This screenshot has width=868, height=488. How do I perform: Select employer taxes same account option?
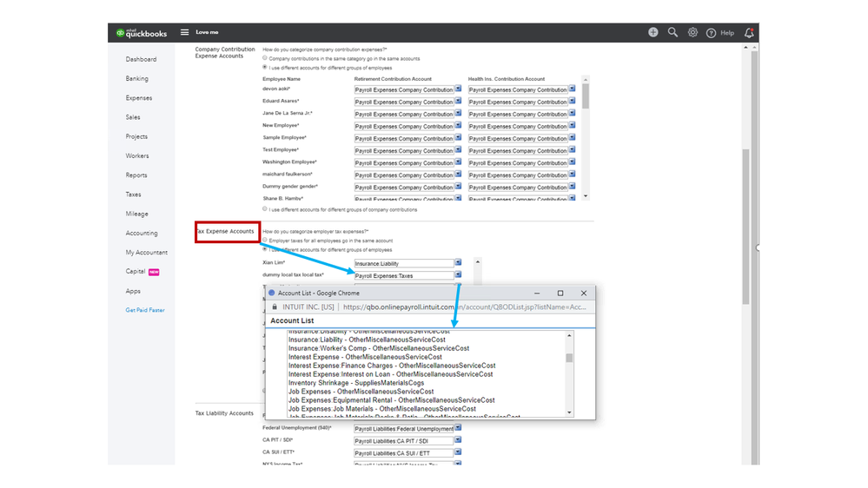(265, 240)
